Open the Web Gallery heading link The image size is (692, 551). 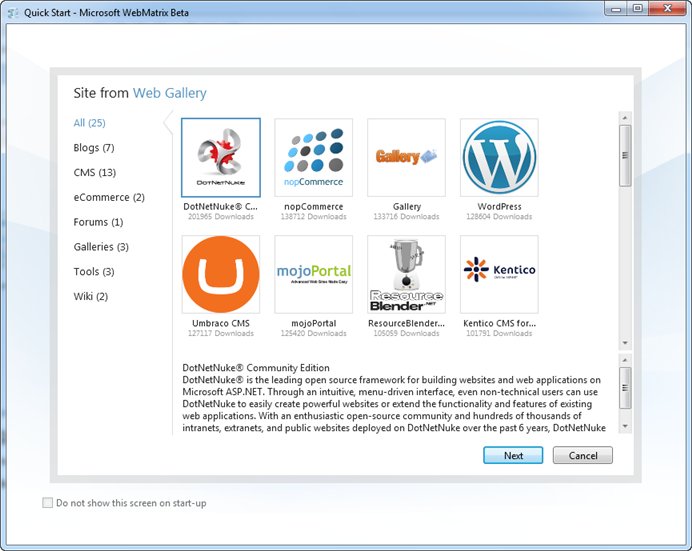tap(170, 93)
